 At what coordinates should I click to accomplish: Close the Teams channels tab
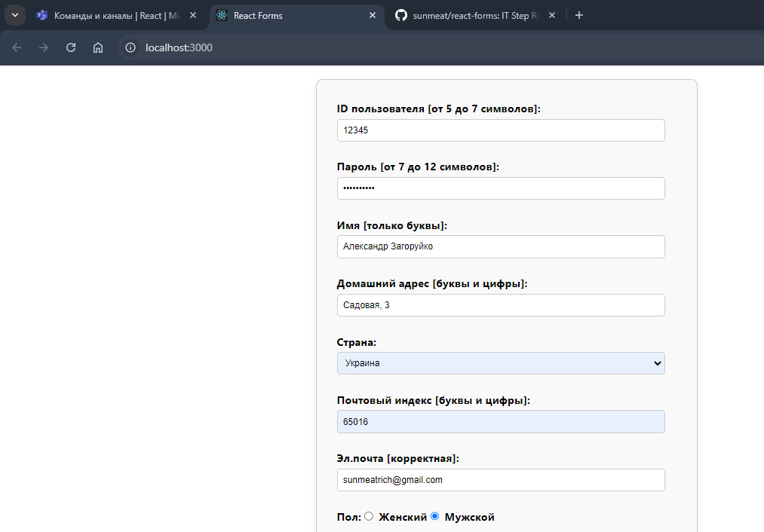[193, 15]
